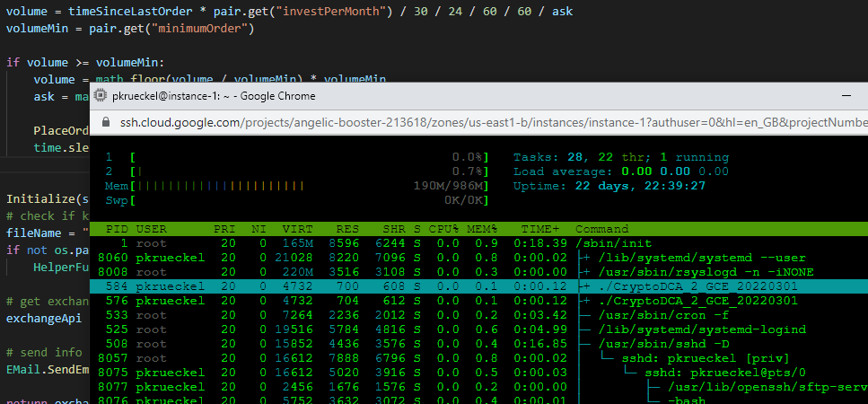Click timeSinceLastOrder in the code editor

tap(131, 11)
